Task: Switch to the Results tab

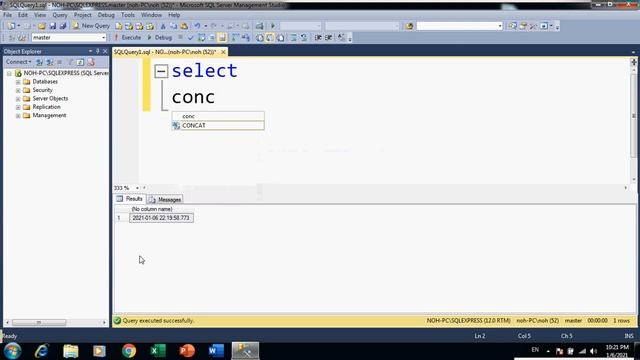Action: click(130, 199)
